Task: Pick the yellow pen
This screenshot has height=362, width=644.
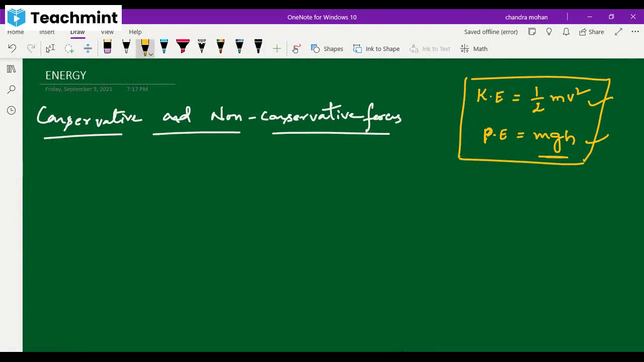Action: [x=145, y=47]
